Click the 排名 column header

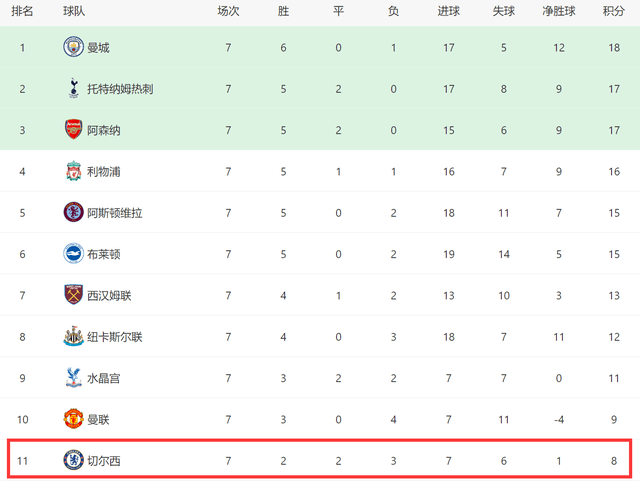(x=22, y=11)
